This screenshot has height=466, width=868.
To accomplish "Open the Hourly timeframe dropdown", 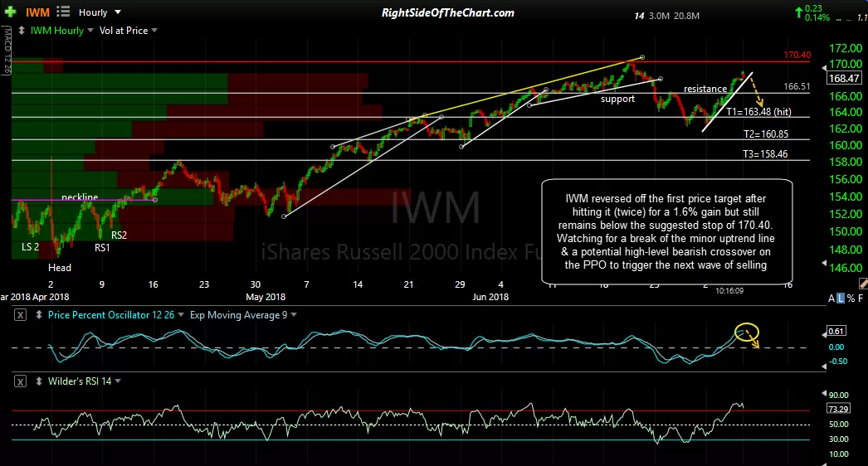I will click(x=100, y=12).
